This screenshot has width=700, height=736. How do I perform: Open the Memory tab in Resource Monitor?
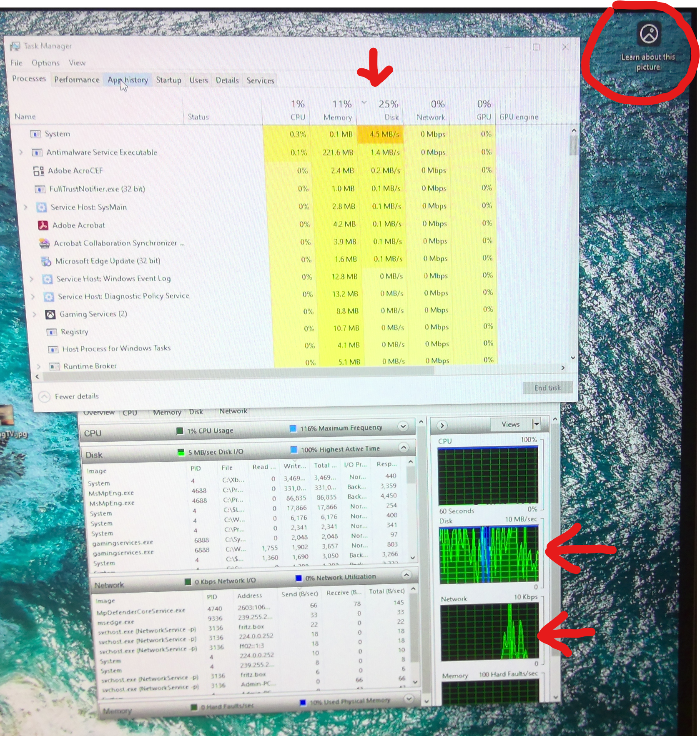[x=167, y=412]
